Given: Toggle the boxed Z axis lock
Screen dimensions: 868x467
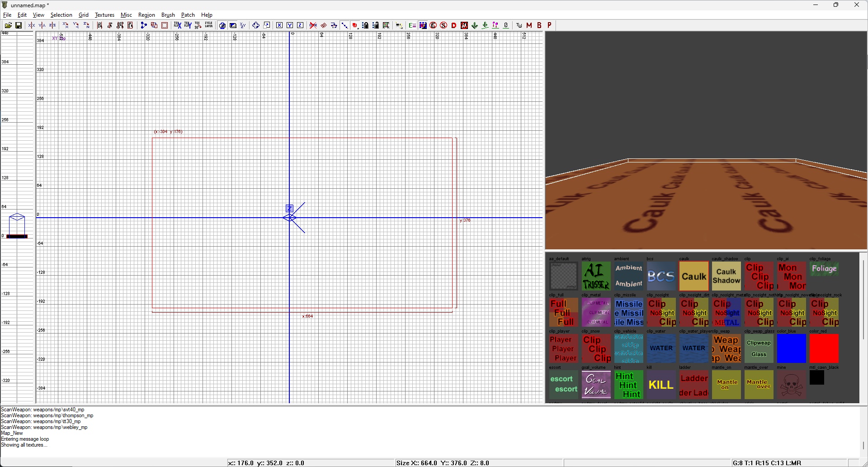Looking at the screenshot, I should pos(300,26).
